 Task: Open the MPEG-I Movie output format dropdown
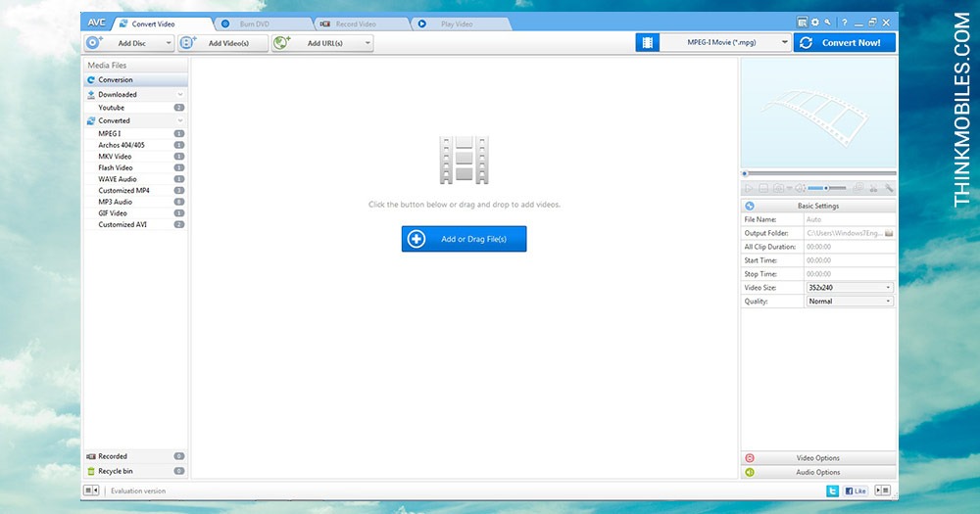(725, 42)
